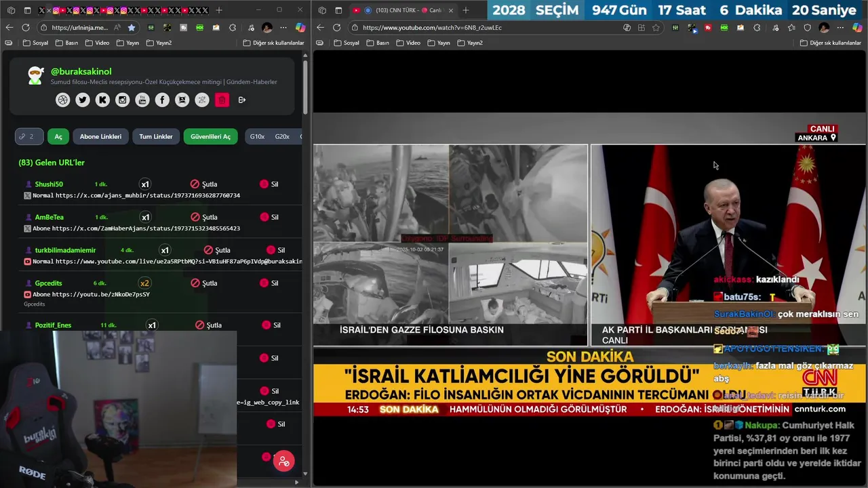Click Şutla for turkbilimadamiemir
The width and height of the screenshot is (868, 488).
coord(217,250)
